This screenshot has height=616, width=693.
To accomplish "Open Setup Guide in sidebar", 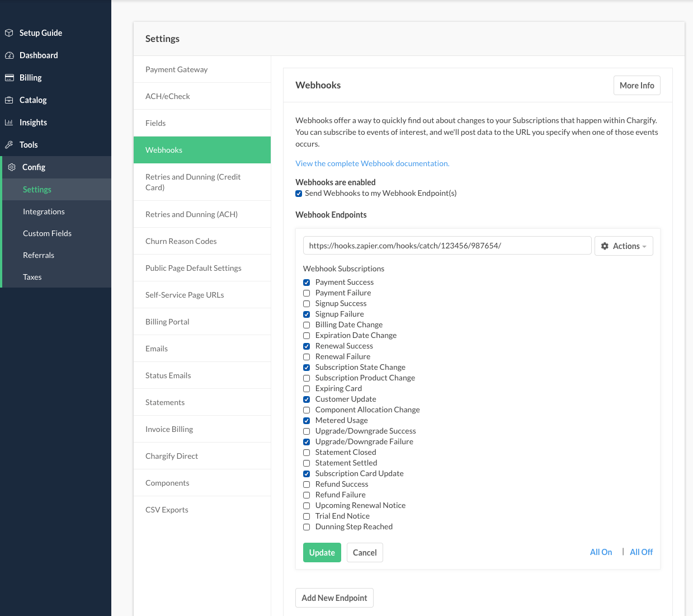I will click(x=41, y=33).
